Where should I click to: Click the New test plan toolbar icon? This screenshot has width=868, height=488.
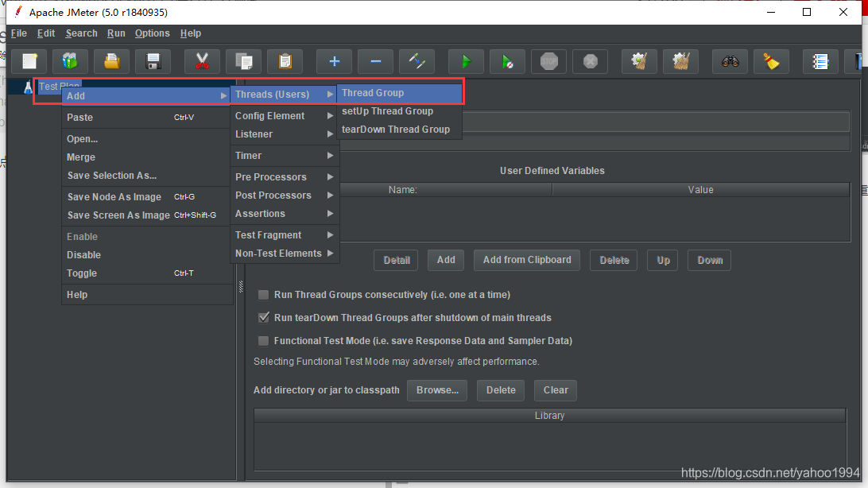coord(29,61)
